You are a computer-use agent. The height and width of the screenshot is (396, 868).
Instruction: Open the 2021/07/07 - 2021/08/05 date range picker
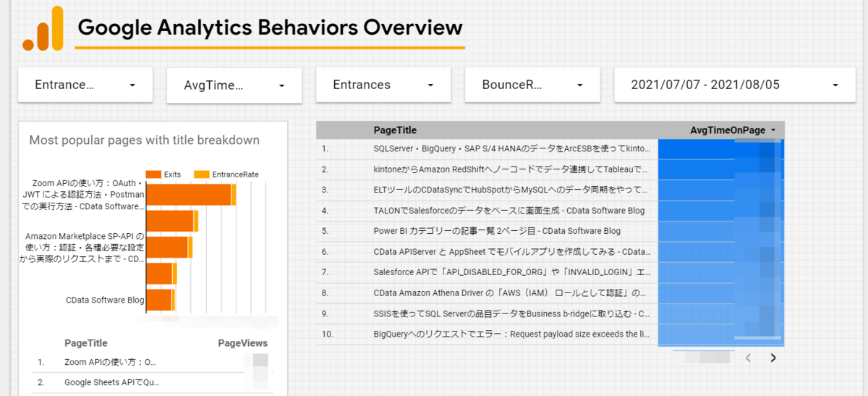tap(734, 85)
